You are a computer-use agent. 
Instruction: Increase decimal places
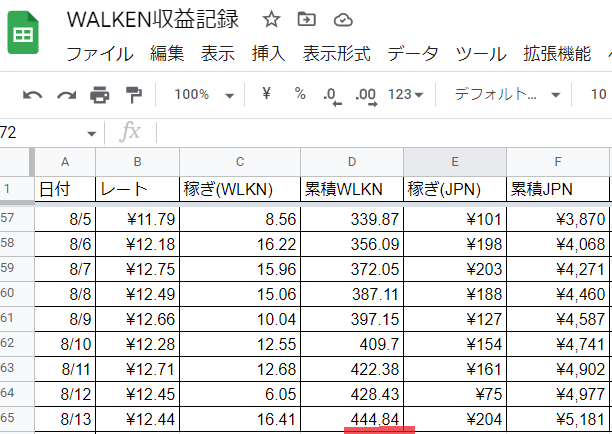pos(366,96)
